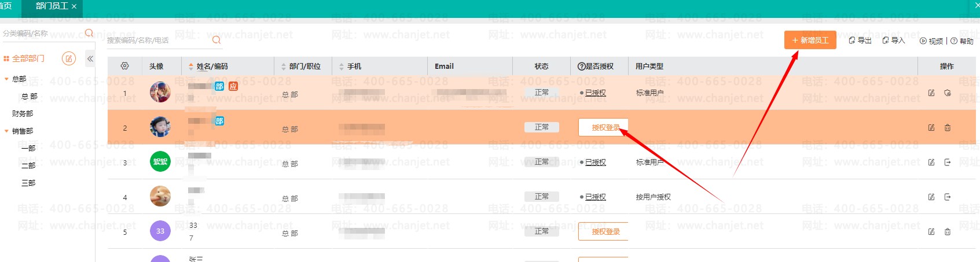The height and width of the screenshot is (262, 980).
Task: Open the avatar of employee row 2
Action: (160, 127)
